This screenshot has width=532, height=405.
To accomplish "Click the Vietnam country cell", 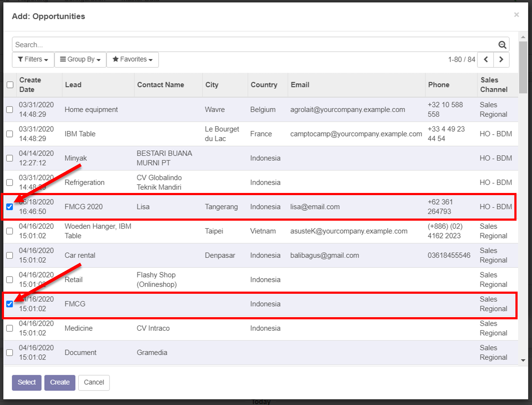I will [263, 231].
